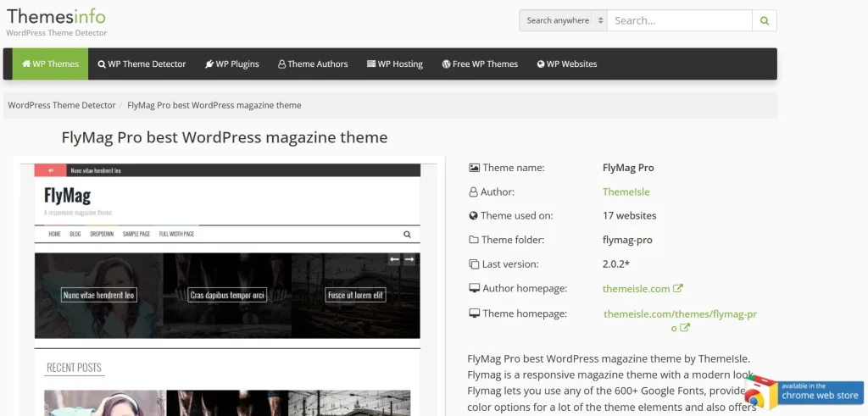Select WP Hosting menu item
868x416 pixels.
(x=395, y=64)
